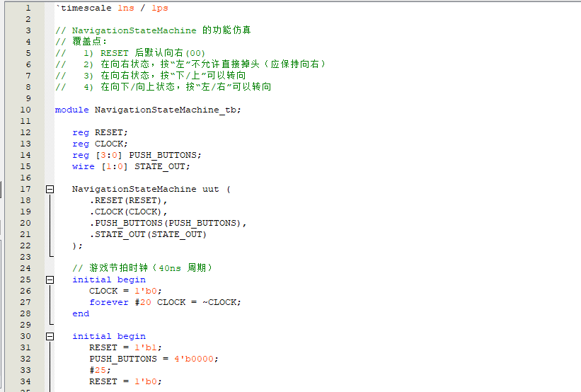This screenshot has height=392, width=581.
Task: Click the 'reg CLOCK;' declaration
Action: [x=100, y=144]
